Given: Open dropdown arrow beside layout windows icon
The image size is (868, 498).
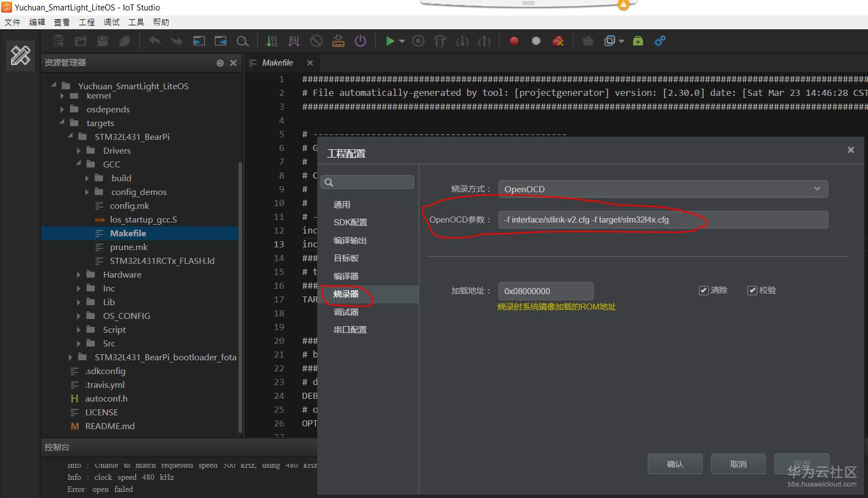Looking at the screenshot, I should point(622,41).
